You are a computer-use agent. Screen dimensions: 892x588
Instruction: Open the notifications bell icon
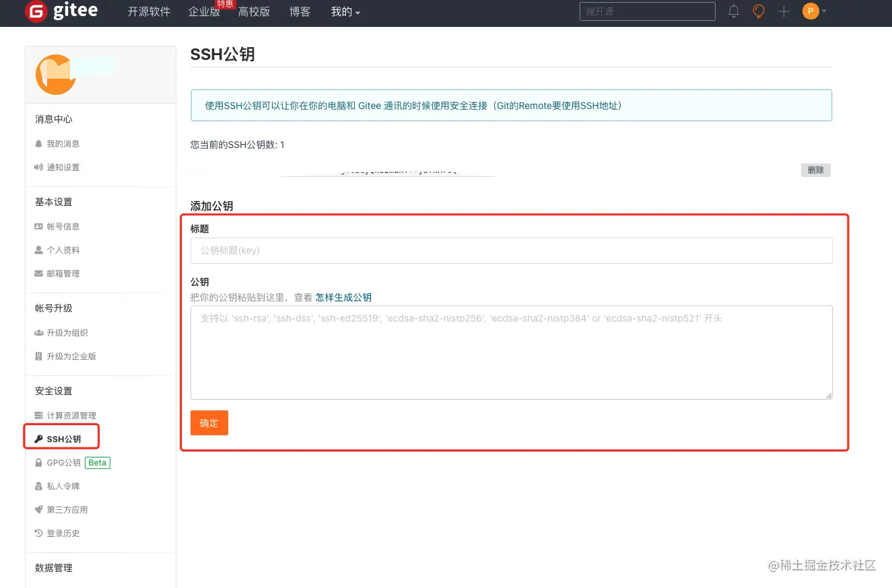point(734,11)
